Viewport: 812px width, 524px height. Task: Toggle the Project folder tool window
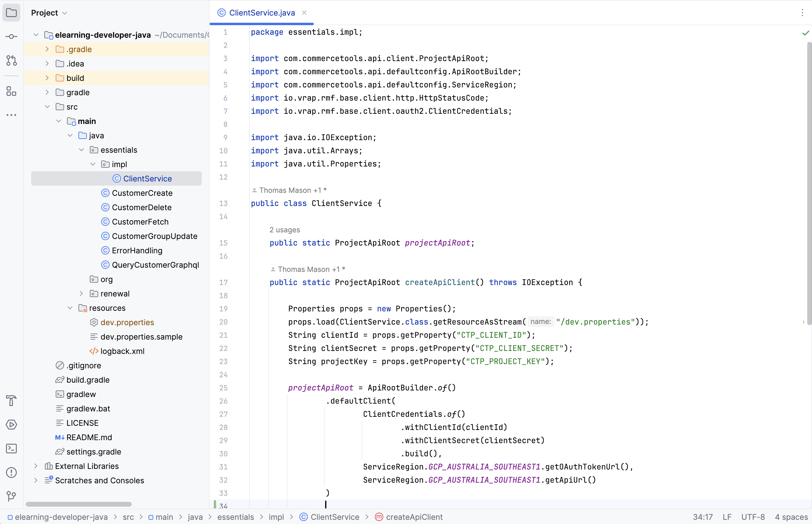[x=11, y=13]
